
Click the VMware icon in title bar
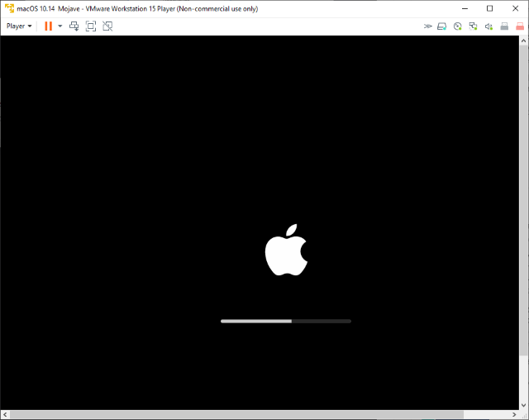(8, 8)
